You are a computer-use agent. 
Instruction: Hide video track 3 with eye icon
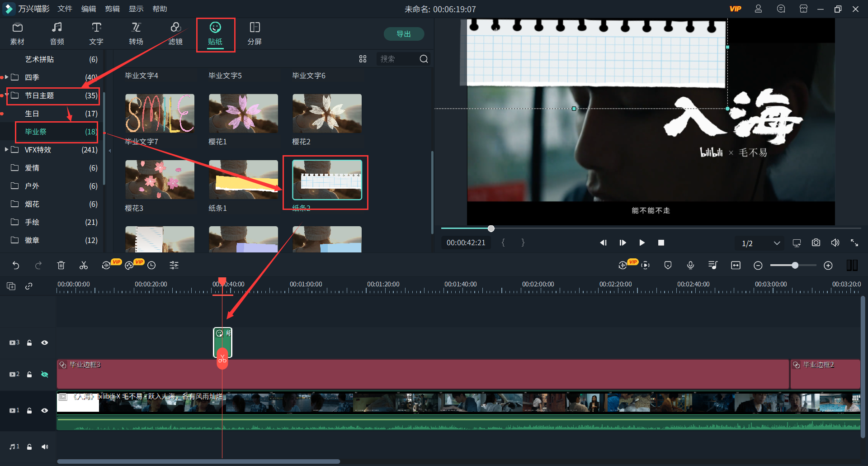pos(45,343)
